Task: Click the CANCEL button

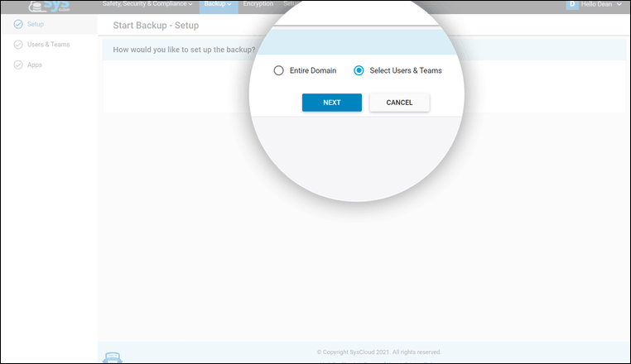Action: (x=400, y=103)
